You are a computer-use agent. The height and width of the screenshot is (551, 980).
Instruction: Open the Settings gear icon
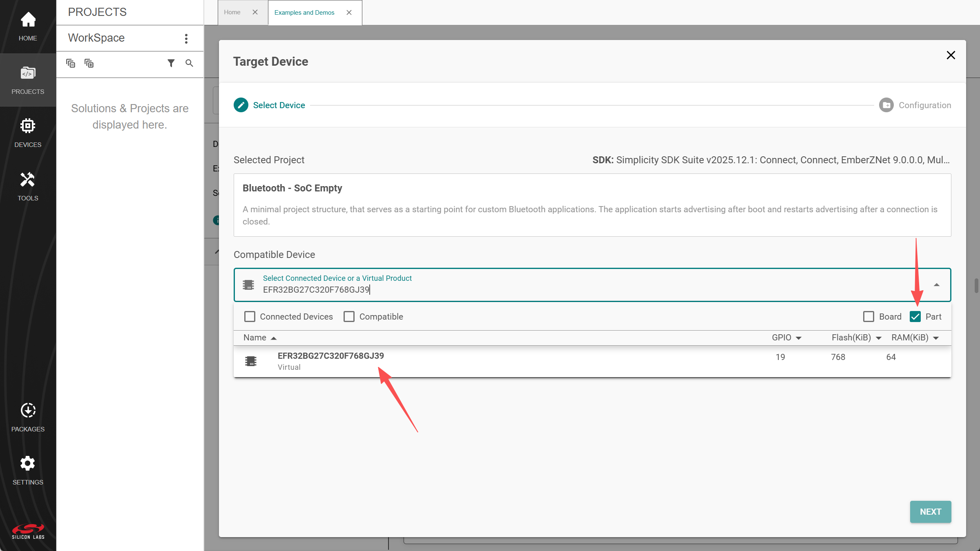pyautogui.click(x=28, y=470)
